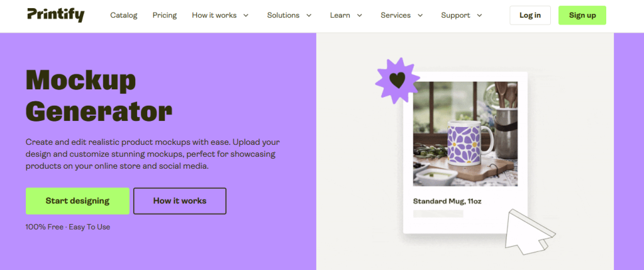Click the purple heart starburst badge

397,81
